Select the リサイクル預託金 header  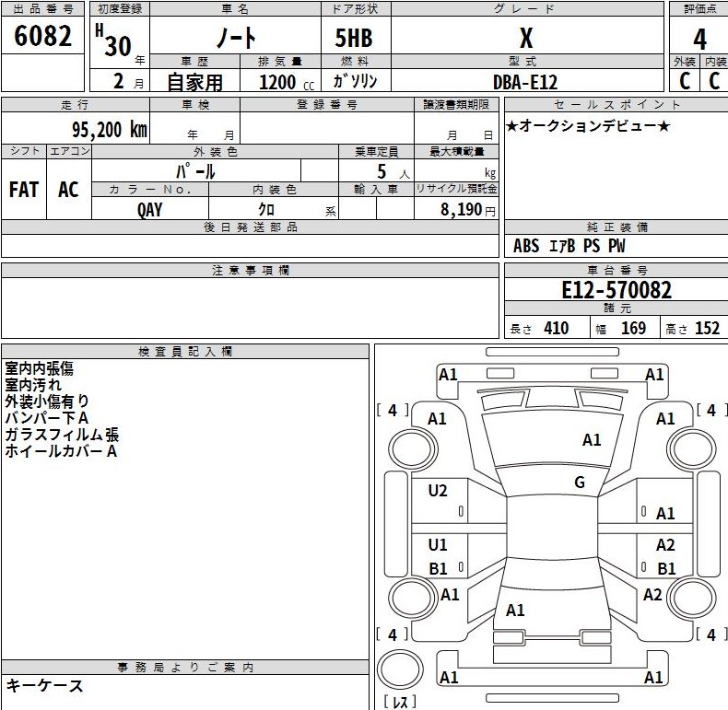click(456, 189)
